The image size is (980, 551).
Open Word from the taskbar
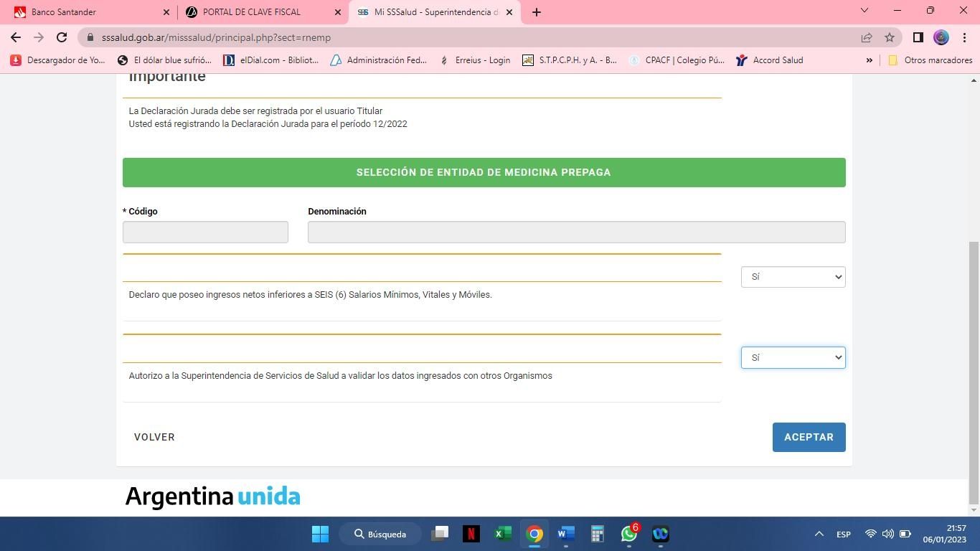point(566,534)
